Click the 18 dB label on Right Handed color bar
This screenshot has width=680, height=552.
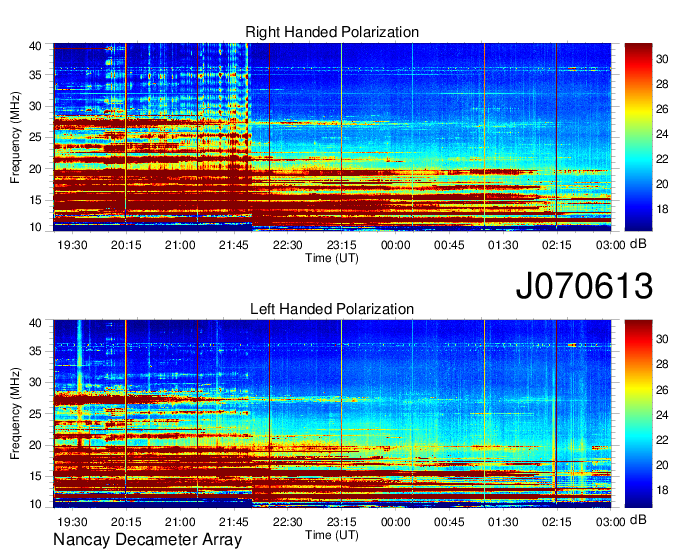(x=662, y=209)
